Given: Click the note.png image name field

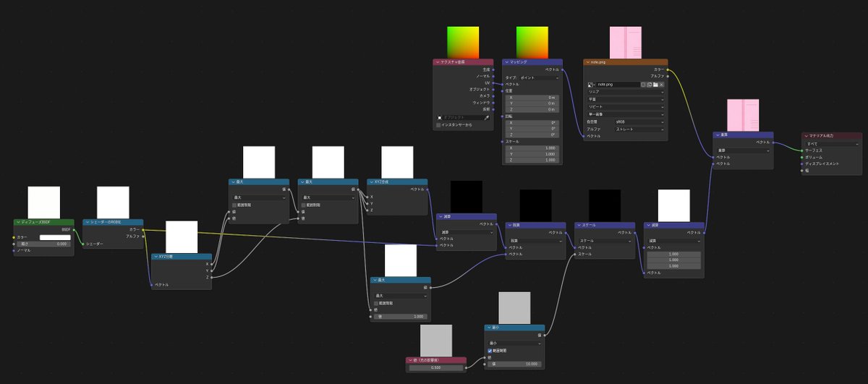Looking at the screenshot, I should [x=618, y=85].
